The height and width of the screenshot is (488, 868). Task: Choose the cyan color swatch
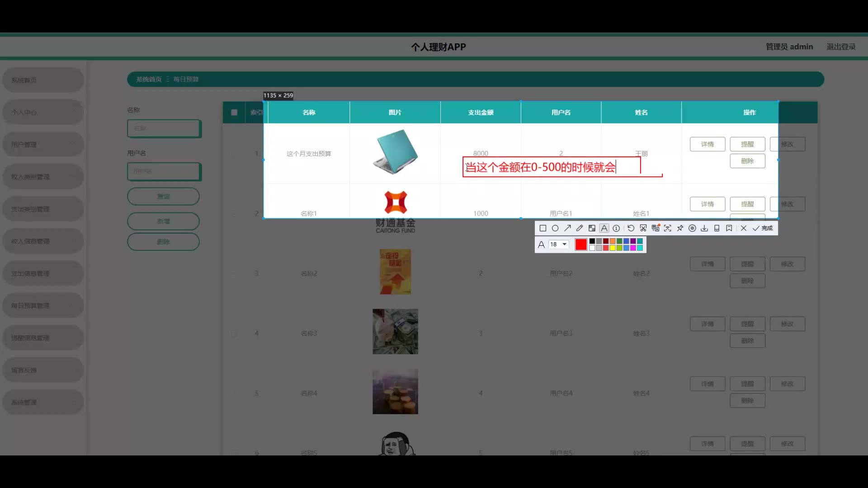click(x=640, y=248)
